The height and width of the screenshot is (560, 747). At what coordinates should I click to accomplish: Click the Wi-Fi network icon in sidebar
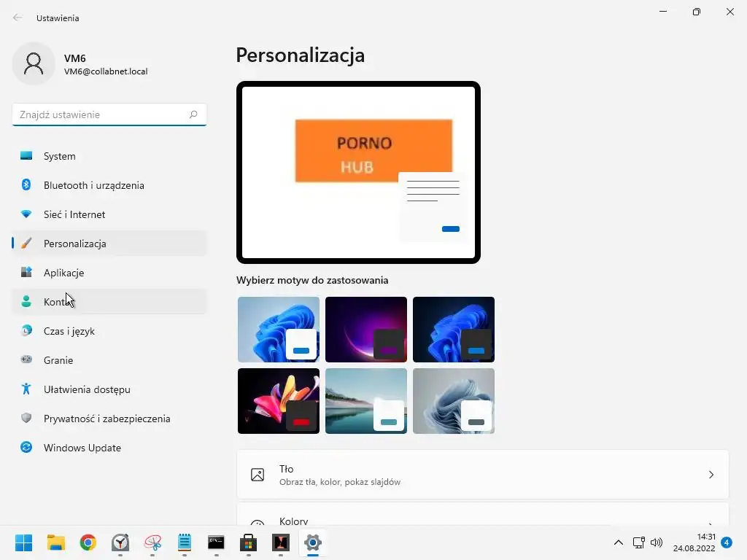pos(26,214)
